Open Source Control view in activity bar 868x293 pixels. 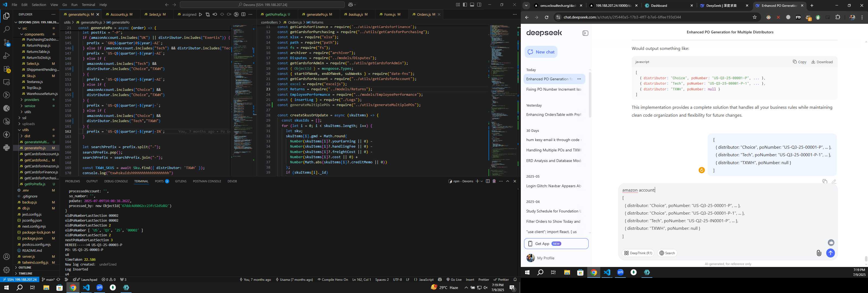point(7,43)
